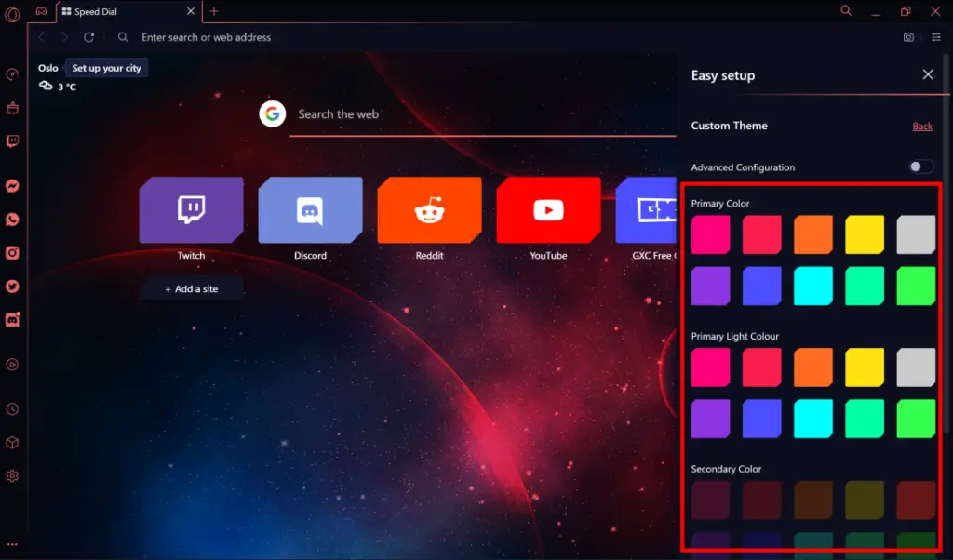Pick cyan under Primary Color

click(813, 286)
